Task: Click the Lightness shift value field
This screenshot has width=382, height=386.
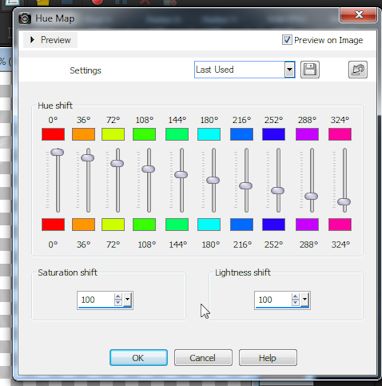Action: (x=273, y=300)
